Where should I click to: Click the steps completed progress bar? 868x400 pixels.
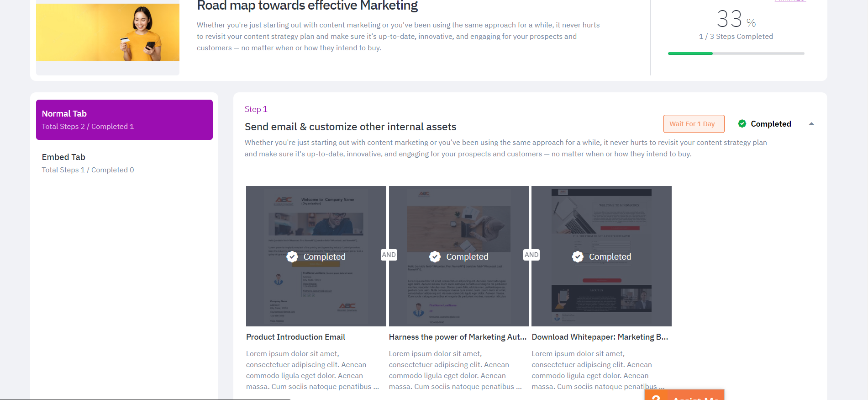tap(736, 53)
